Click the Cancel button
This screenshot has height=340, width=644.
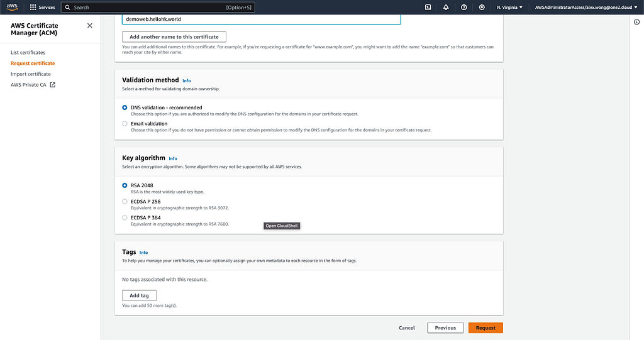click(407, 327)
